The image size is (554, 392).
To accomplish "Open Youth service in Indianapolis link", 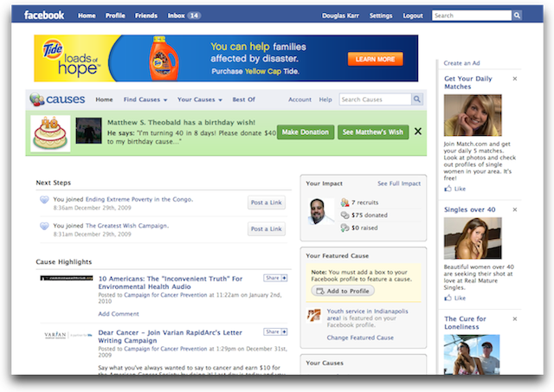I will [367, 314].
